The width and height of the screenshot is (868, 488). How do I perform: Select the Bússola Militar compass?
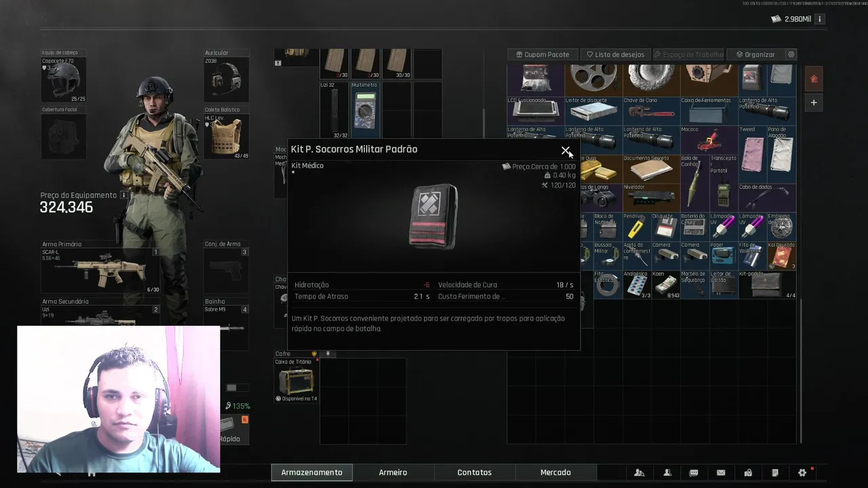608,256
